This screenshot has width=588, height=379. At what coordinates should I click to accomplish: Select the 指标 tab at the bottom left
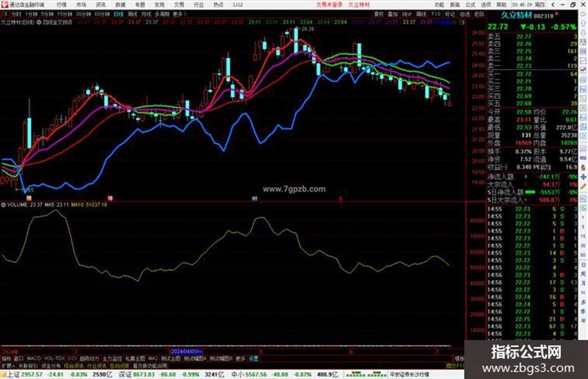(x=6, y=358)
